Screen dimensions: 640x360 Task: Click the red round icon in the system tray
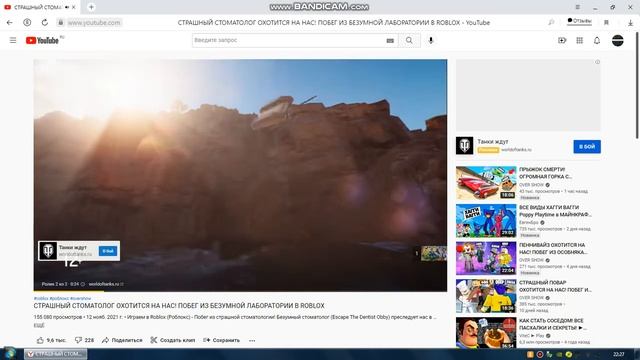[540, 354]
